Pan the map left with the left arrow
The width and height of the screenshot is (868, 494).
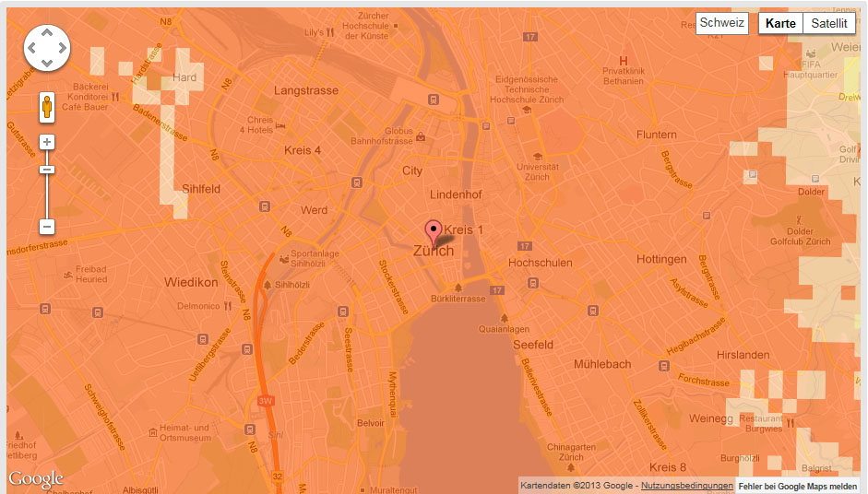tap(31, 48)
